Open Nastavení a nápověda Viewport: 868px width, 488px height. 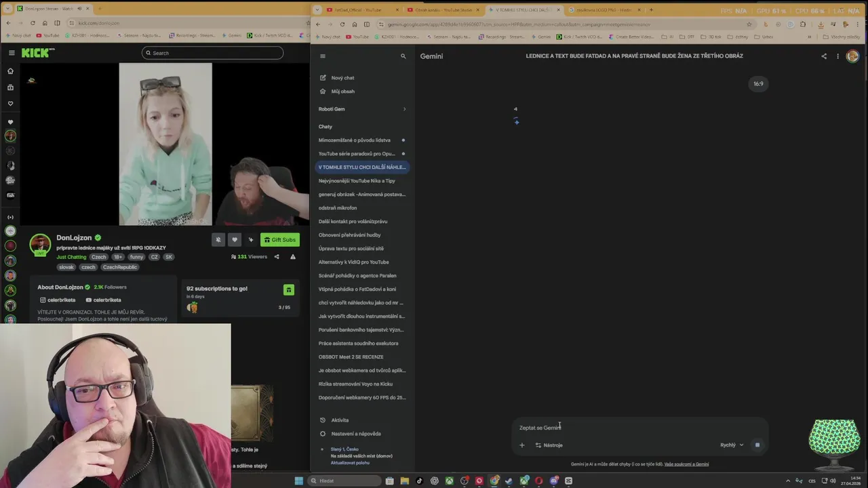pyautogui.click(x=350, y=434)
